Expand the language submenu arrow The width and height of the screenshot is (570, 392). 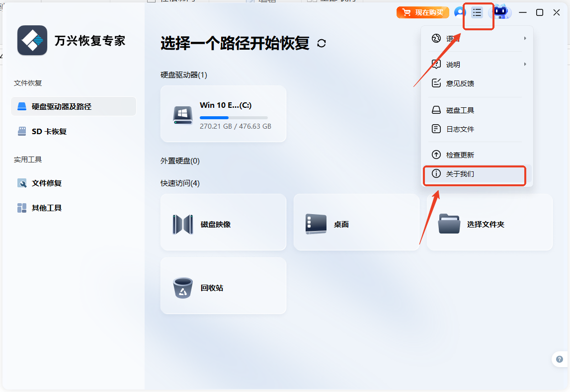pyautogui.click(x=525, y=38)
